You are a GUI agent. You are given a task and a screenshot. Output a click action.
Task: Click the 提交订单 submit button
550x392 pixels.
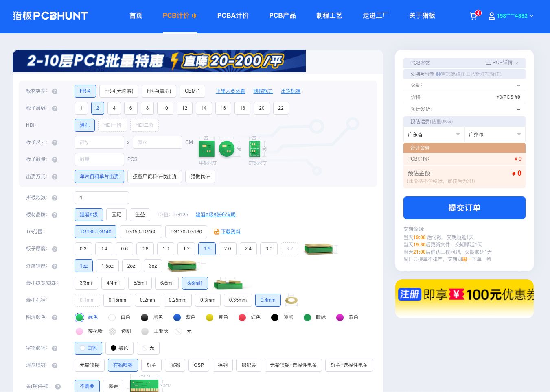pyautogui.click(x=464, y=208)
